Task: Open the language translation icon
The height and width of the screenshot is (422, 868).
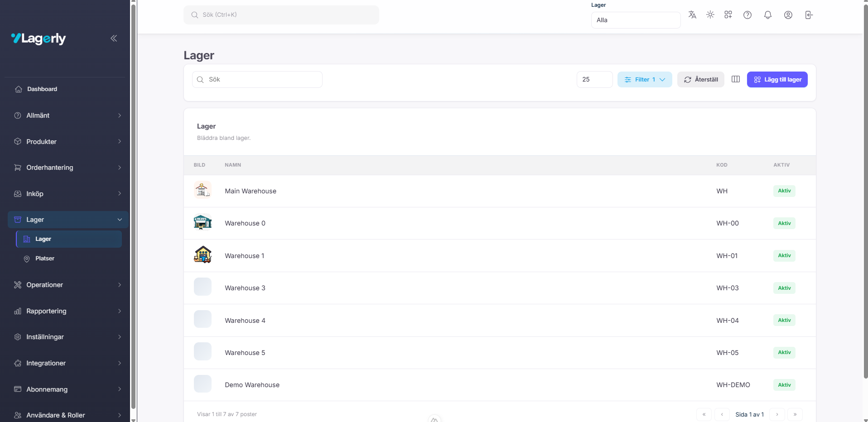Action: pyautogui.click(x=692, y=15)
